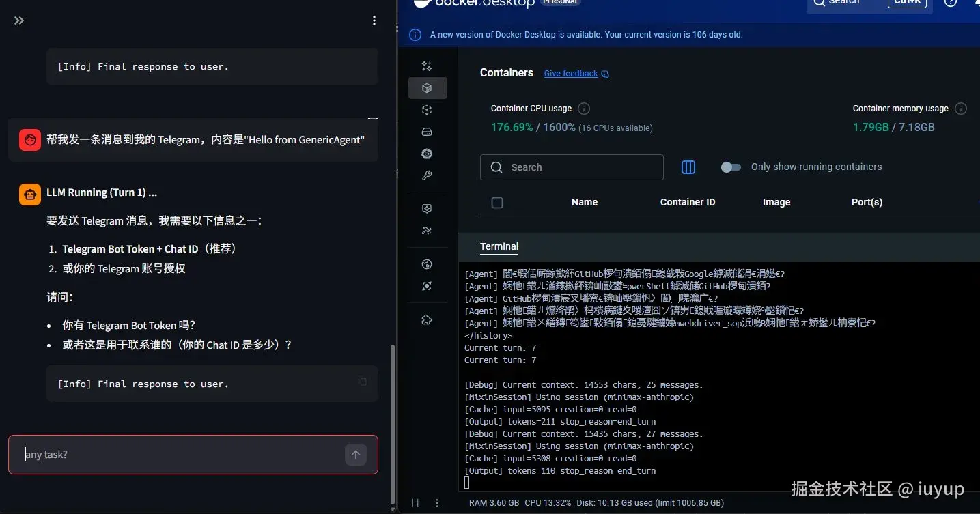980x514 pixels.
Task: Click the magnifier icon in container search
Action: [x=496, y=167]
